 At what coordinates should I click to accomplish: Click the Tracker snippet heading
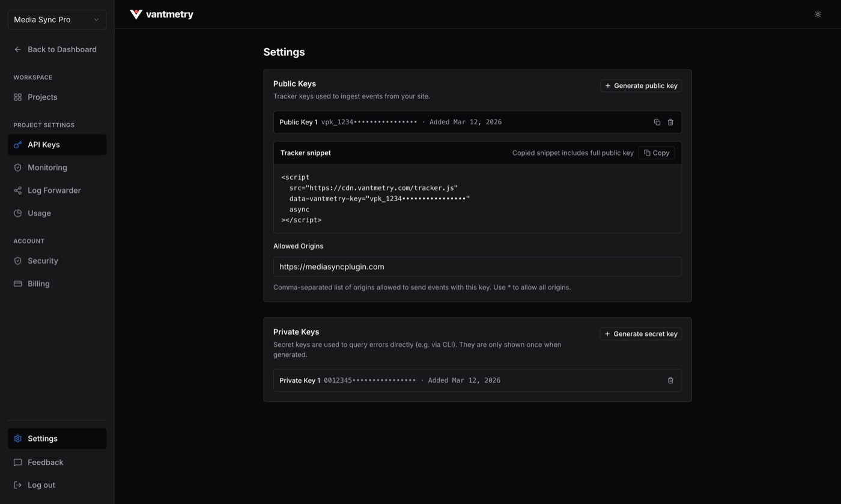pyautogui.click(x=306, y=153)
